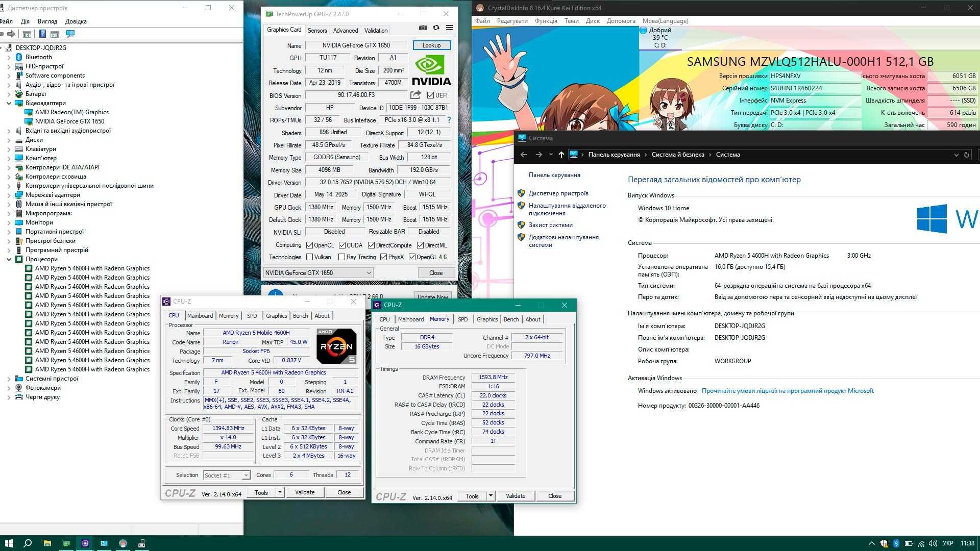This screenshot has width=980, height=551.
Task: Open the Socket #1 selection dropdown in CPU-Z
Action: (226, 475)
